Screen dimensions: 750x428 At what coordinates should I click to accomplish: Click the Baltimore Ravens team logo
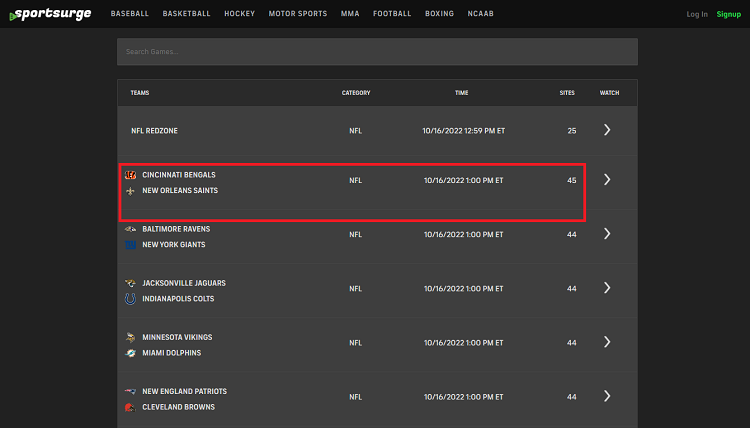(x=130, y=229)
